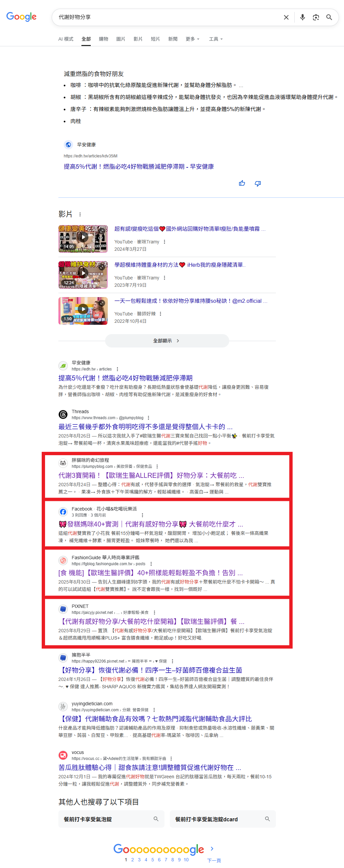Screen dimensions: 344x868
Task: Start voice search with microphone icon
Action: coord(302,17)
